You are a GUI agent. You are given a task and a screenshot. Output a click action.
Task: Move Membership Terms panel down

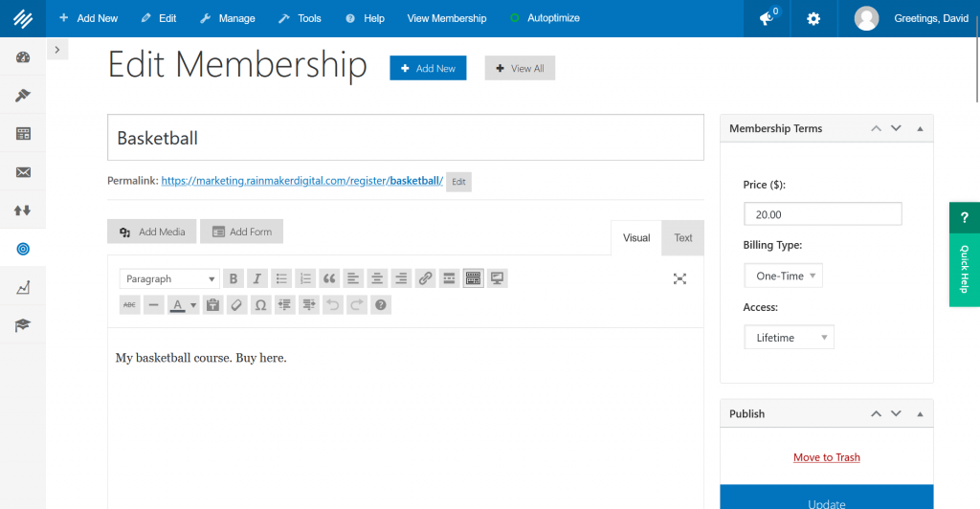pos(896,128)
